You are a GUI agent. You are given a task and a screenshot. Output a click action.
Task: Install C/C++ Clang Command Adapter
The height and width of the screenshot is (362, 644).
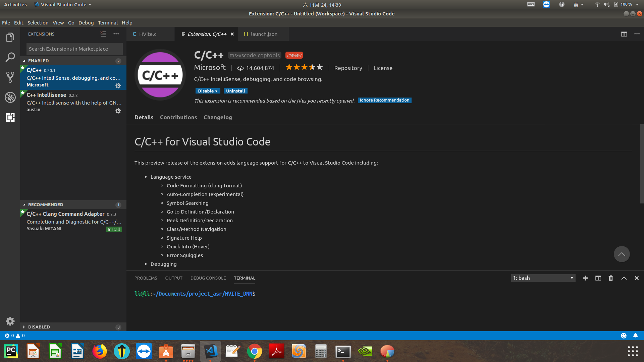click(114, 230)
